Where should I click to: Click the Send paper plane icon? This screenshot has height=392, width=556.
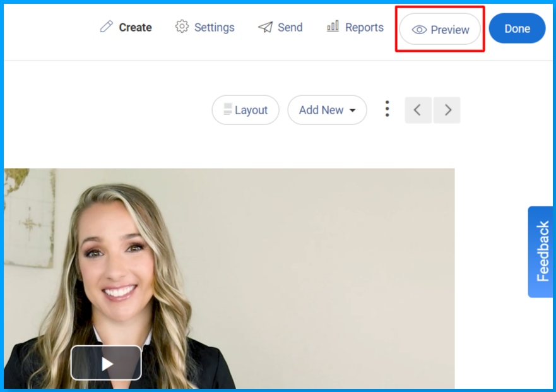pos(264,27)
